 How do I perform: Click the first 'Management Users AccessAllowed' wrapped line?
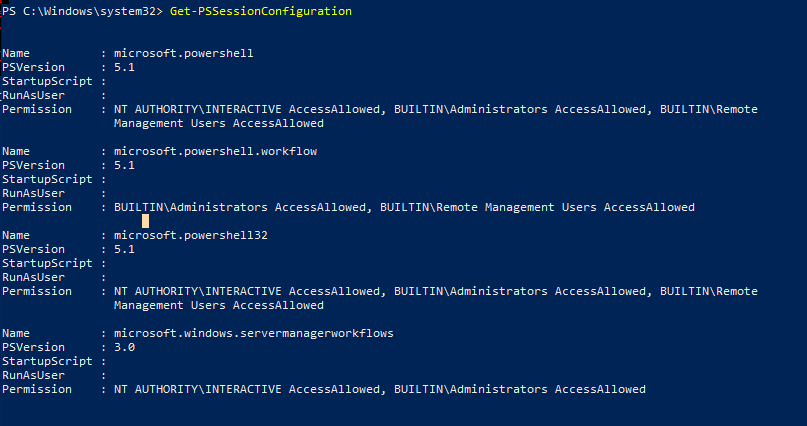(219, 123)
